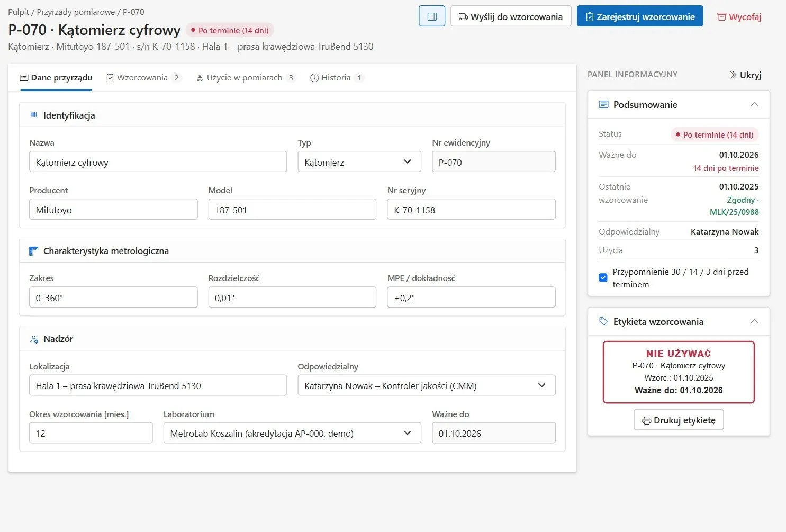Click the ruler icon beside Charakterystyka metrologiczna
The height and width of the screenshot is (532, 786).
click(x=34, y=251)
